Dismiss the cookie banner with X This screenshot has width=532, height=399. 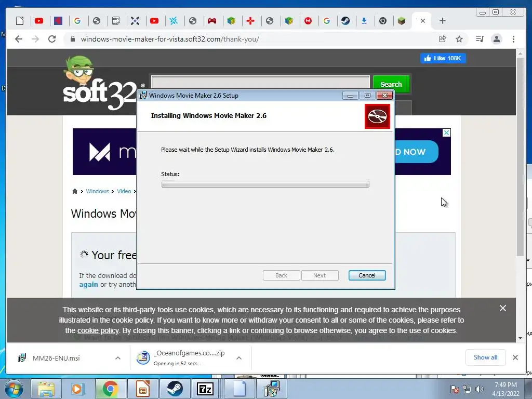coord(503,308)
